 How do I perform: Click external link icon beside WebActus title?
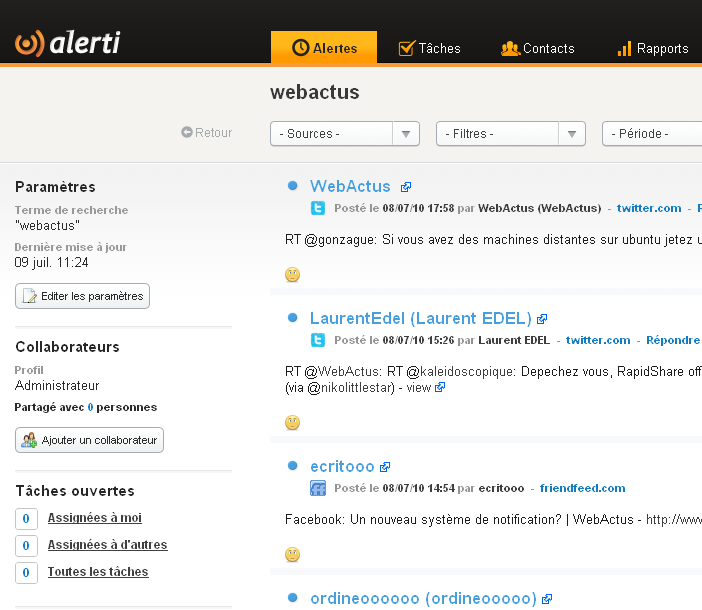[406, 187]
